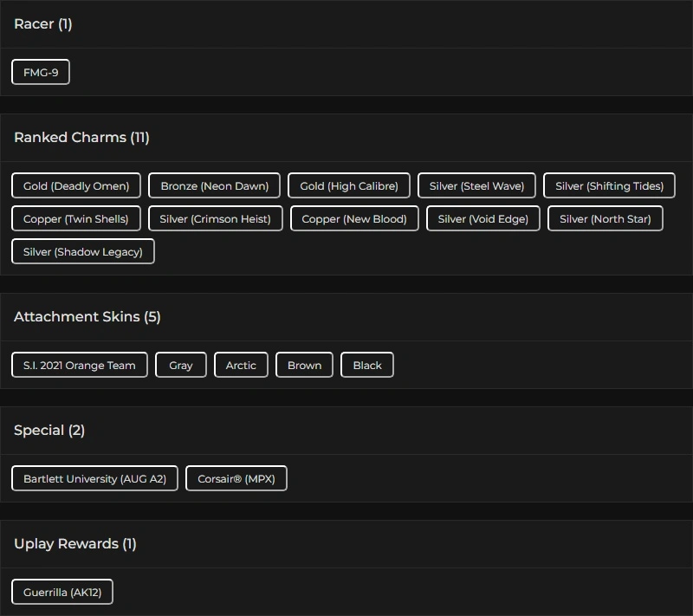
Task: Pick the Silver (Shifting Tides) charm
Action: tap(609, 186)
